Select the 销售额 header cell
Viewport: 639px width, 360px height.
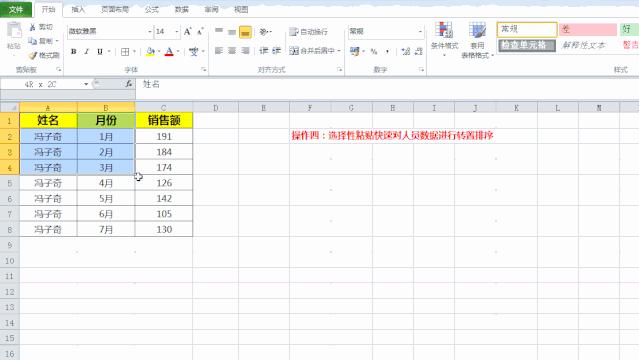[164, 120]
